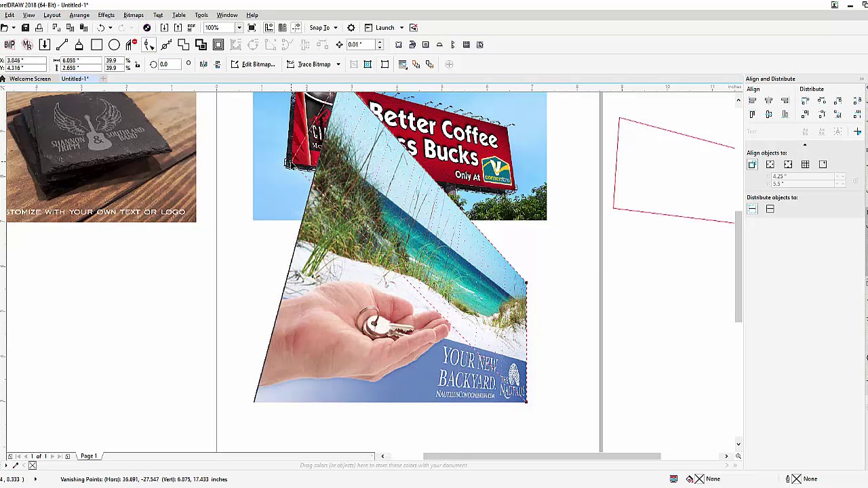This screenshot has height=488, width=868.
Task: Zoom with the magnifier icon near the scrollbar
Action: 738,456
